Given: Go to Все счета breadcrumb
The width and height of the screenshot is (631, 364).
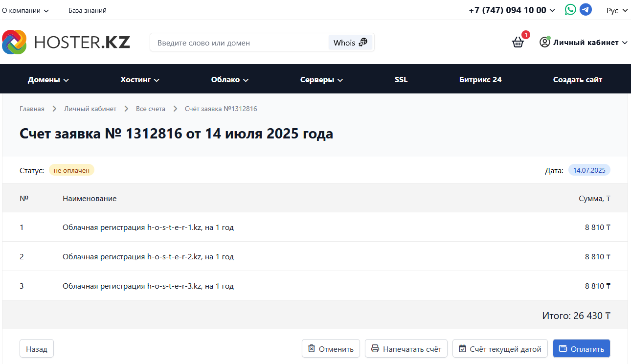Looking at the screenshot, I should coord(151,109).
